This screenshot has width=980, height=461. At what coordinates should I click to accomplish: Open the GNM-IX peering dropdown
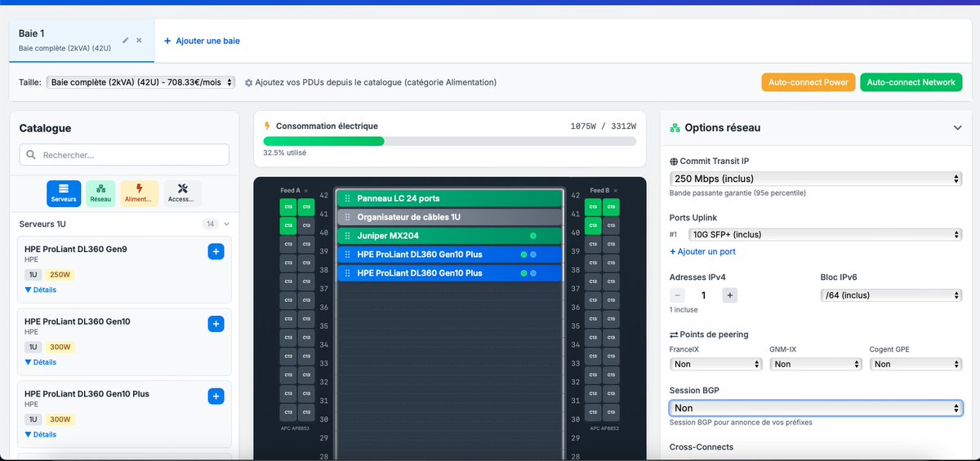(x=815, y=364)
